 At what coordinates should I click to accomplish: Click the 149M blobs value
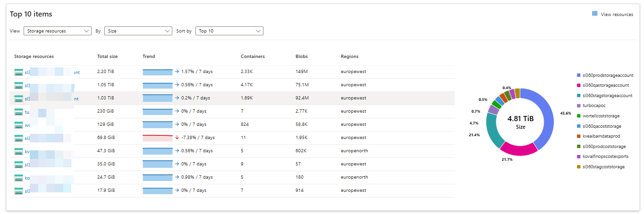[302, 72]
